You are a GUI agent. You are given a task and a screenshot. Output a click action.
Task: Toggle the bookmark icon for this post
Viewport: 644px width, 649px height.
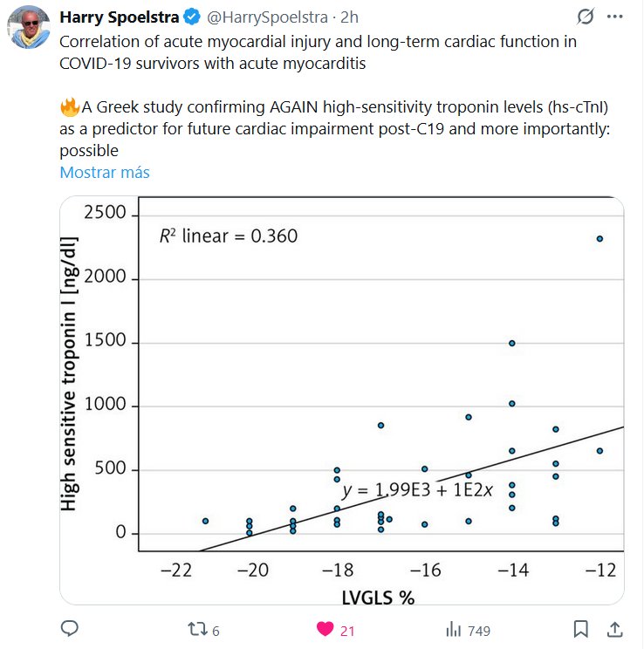(x=581, y=629)
